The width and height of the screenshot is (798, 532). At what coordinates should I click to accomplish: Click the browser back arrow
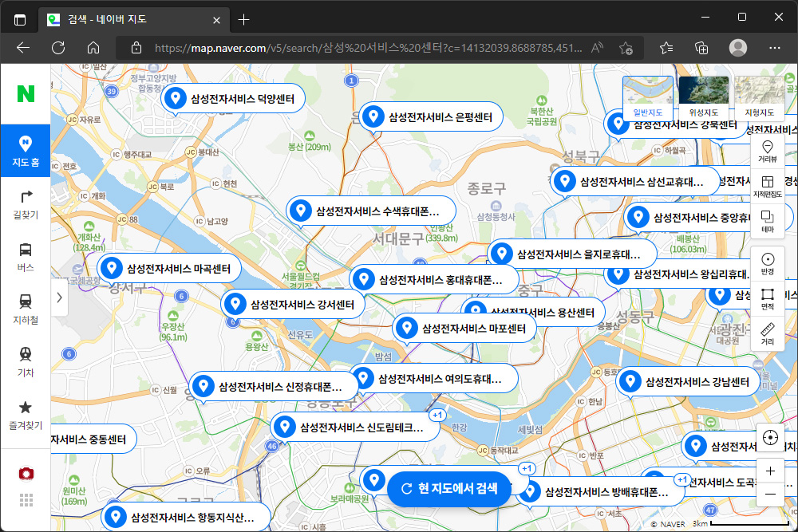(23, 48)
